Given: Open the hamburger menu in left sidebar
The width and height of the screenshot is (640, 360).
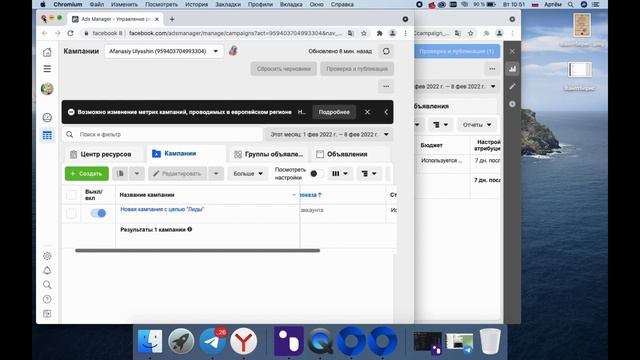Looking at the screenshot, I should tap(47, 69).
